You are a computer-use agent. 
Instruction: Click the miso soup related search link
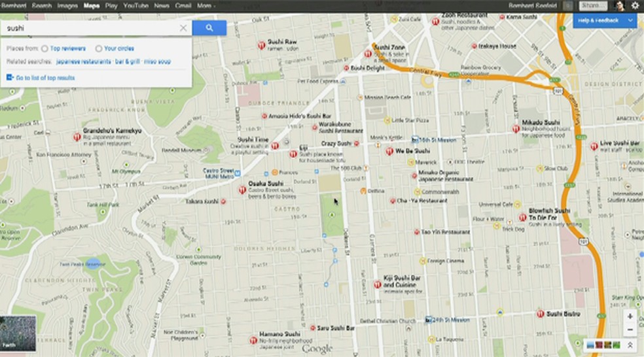click(x=157, y=61)
